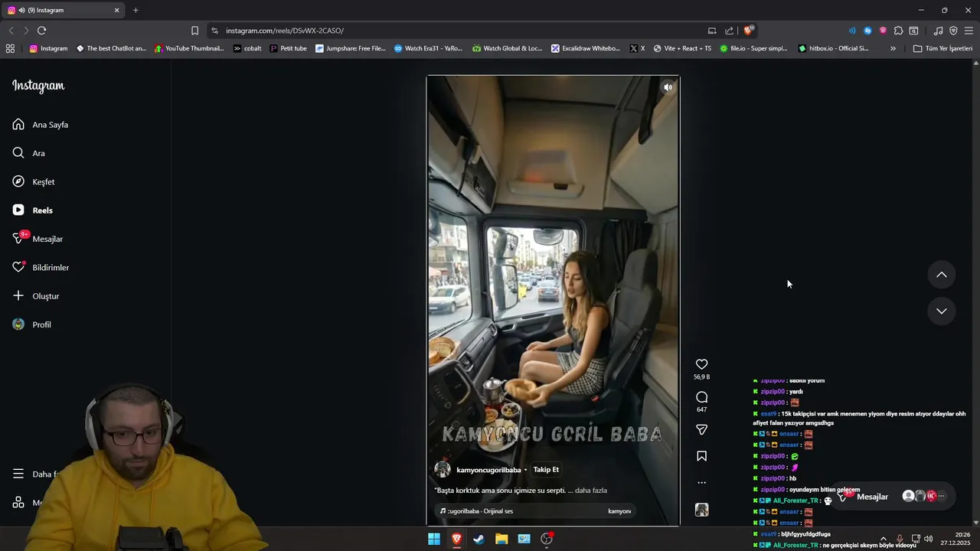Close the Instagram tab

(117, 10)
